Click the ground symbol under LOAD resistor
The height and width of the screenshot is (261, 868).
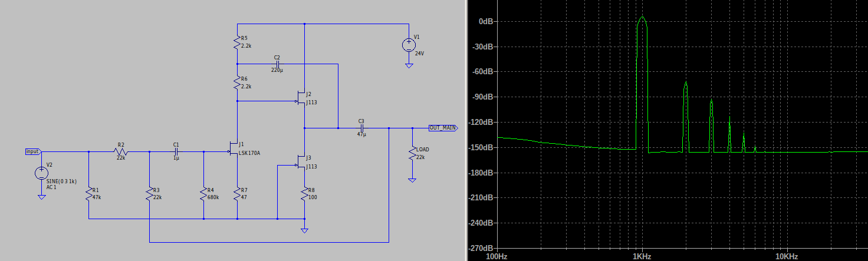pyautogui.click(x=412, y=180)
